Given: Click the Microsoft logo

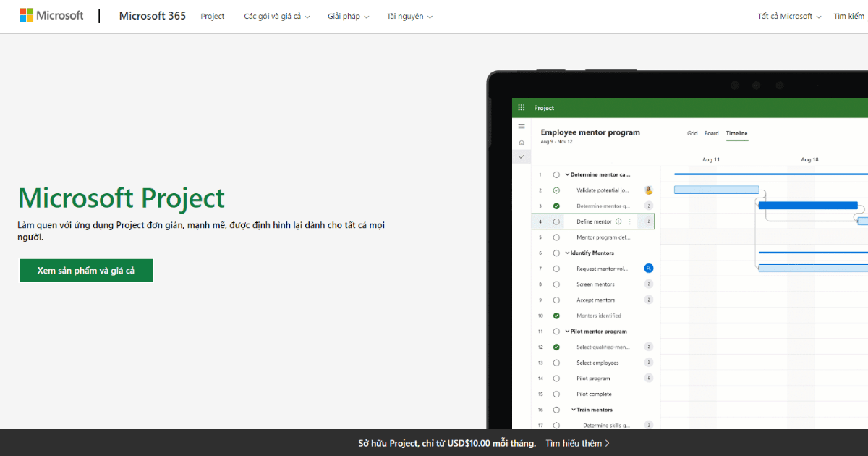Looking at the screenshot, I should click(51, 16).
